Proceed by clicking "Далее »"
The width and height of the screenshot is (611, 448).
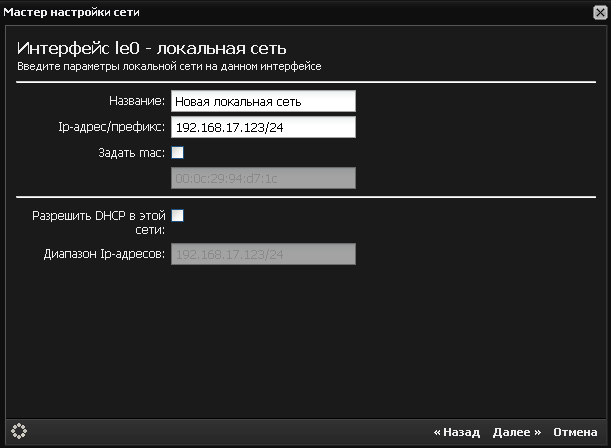tap(517, 432)
